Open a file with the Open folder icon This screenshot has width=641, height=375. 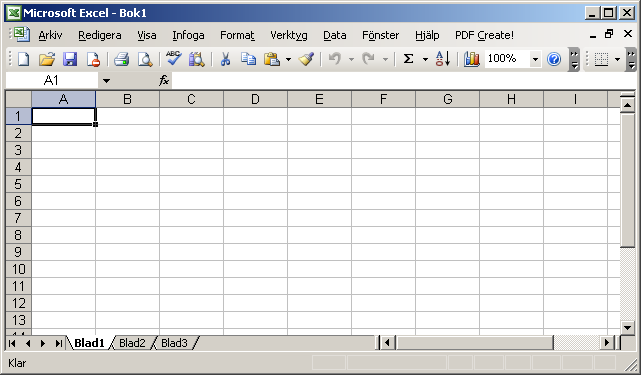coord(47,59)
